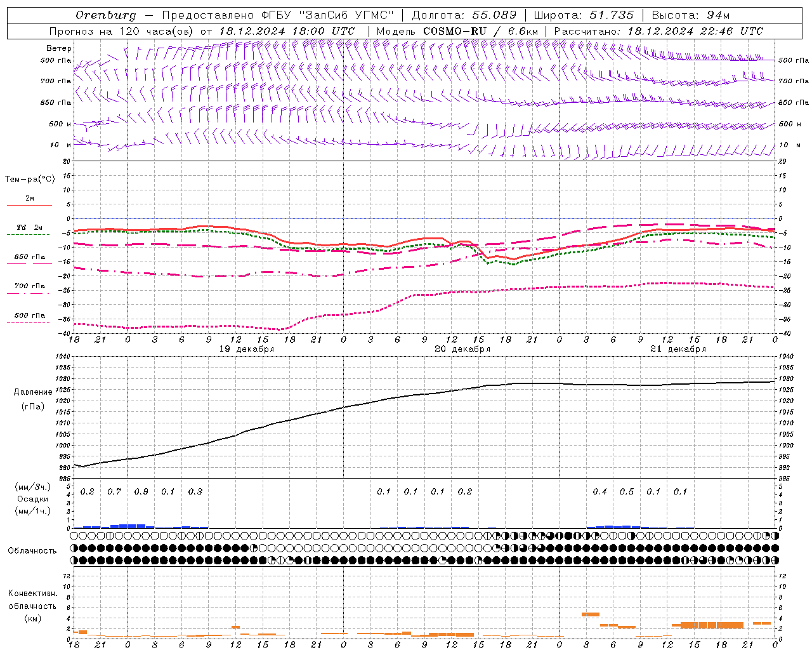Click the 'Конвективн.' convective cloud label
Viewport: 812px width, 650px height.
tap(32, 593)
